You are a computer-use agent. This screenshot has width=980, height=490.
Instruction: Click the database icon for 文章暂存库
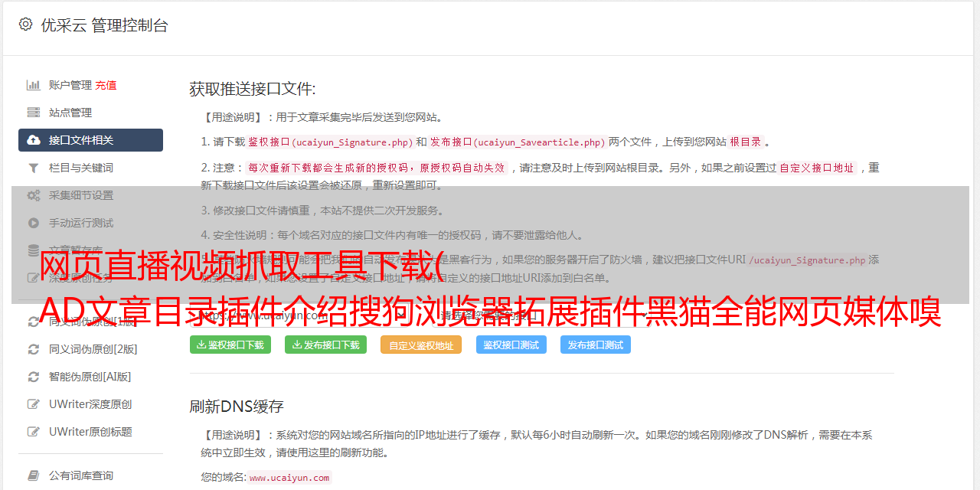34,250
